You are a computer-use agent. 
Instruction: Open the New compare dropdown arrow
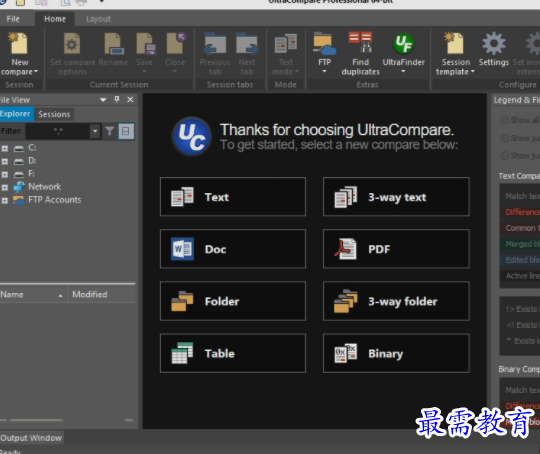point(35,72)
